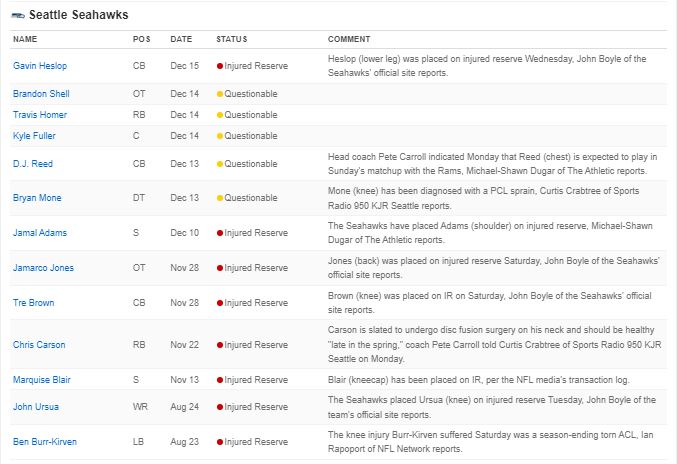Click the Blair kneecap comment
Image resolution: width=677 pixels, height=464 pixels.
pyautogui.click(x=479, y=380)
